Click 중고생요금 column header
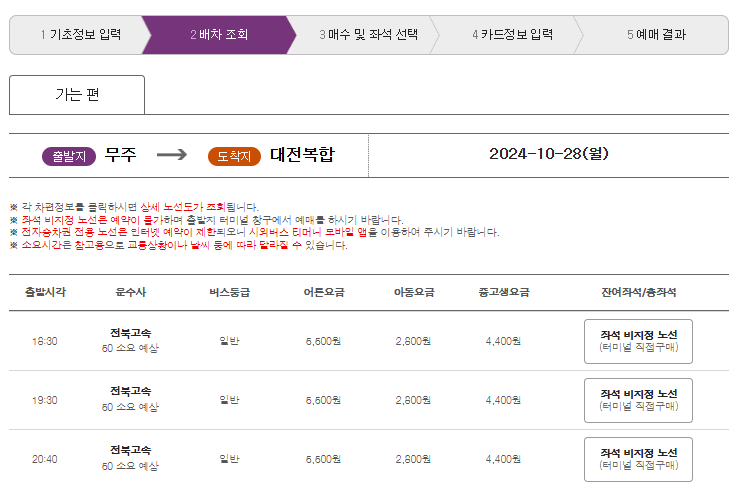The height and width of the screenshot is (487, 734). 504,292
